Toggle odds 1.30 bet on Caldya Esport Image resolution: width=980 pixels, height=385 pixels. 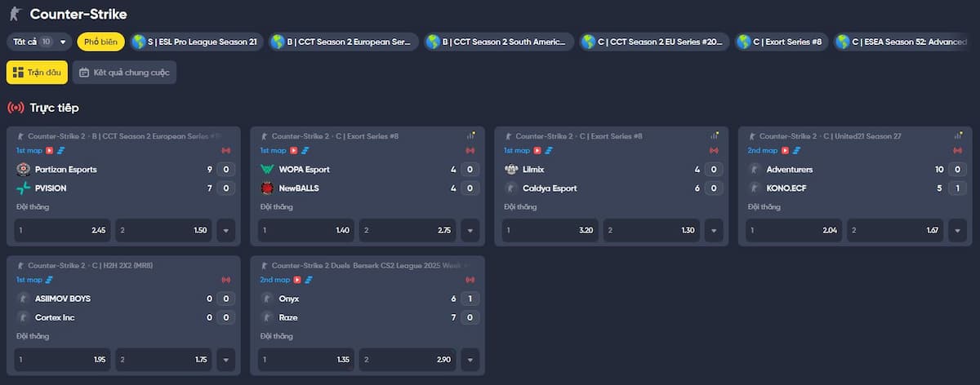click(653, 230)
